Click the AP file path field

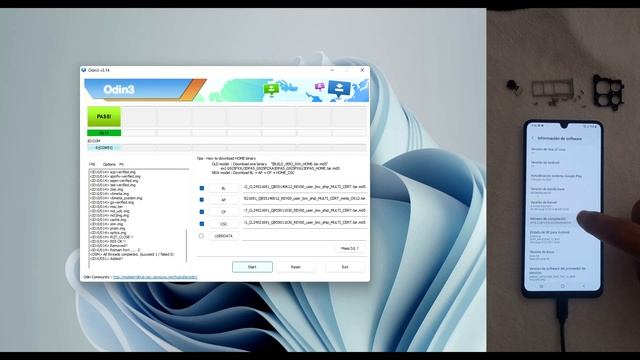(305, 199)
